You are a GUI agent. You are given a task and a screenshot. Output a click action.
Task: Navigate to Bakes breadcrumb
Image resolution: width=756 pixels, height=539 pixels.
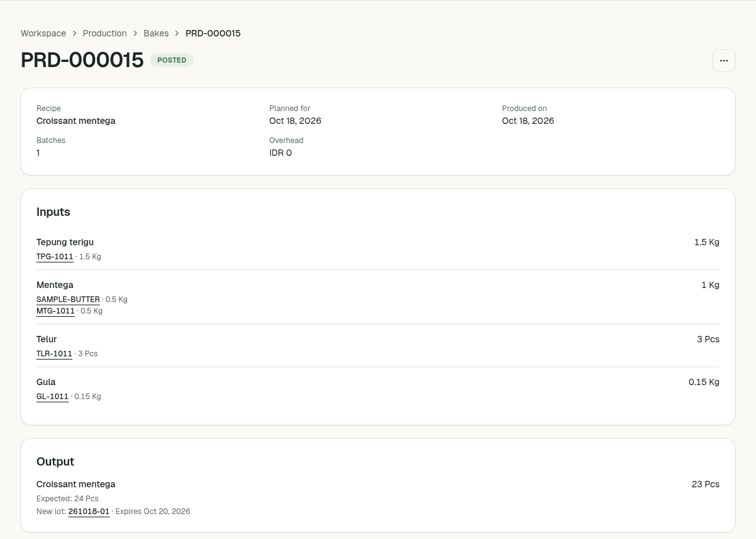tap(156, 33)
